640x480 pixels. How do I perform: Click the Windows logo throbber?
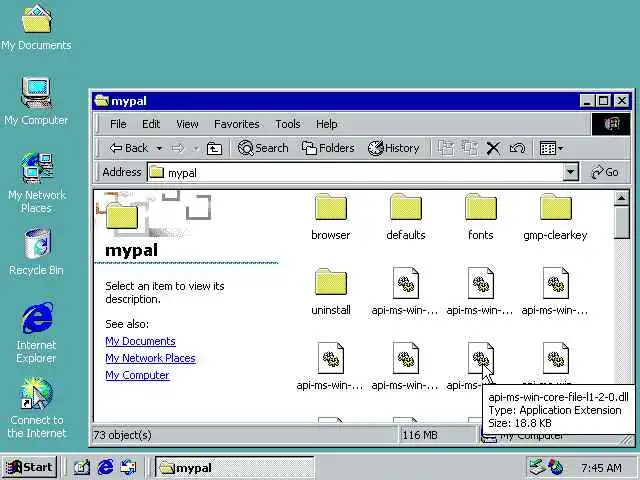click(x=611, y=124)
